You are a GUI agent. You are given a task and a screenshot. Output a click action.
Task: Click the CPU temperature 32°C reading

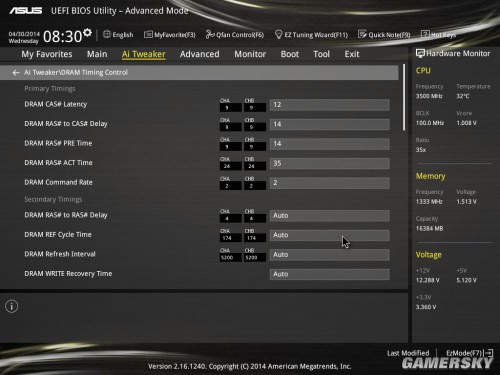(x=463, y=96)
